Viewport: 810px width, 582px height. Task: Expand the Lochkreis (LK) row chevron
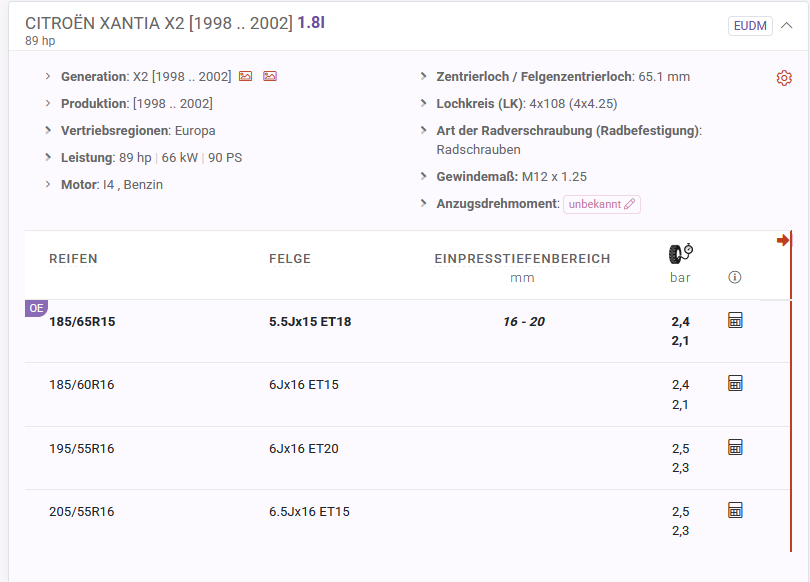click(423, 103)
